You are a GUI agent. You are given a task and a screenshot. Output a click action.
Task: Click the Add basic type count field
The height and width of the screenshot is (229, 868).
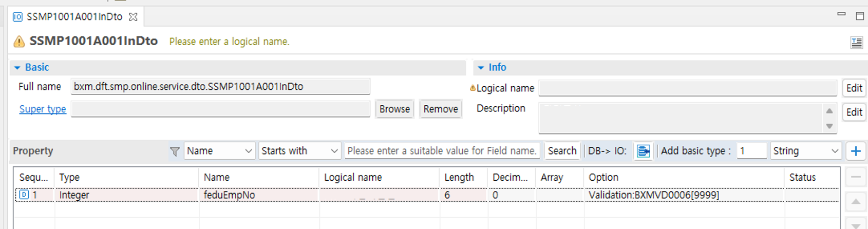pos(751,151)
